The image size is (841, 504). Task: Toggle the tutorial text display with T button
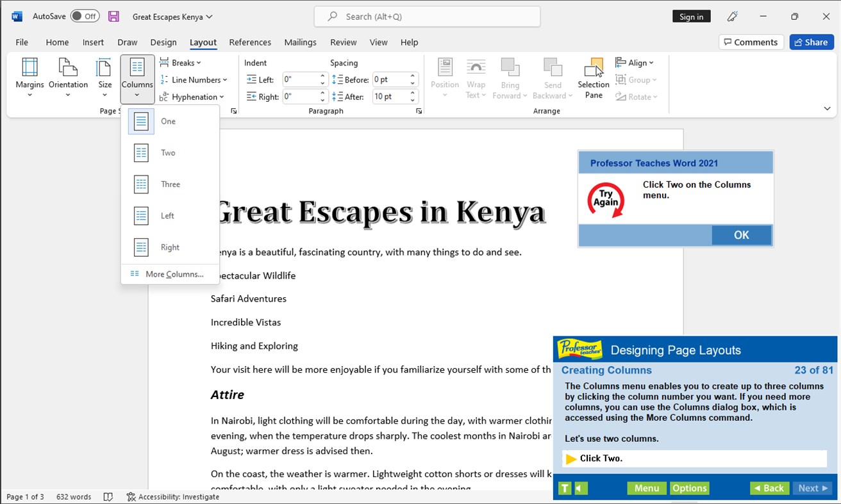point(564,488)
